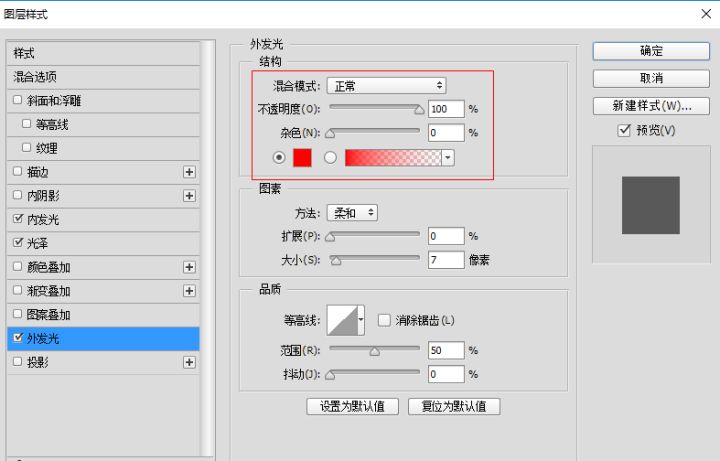Screen dimensions: 720x461
Task: Click the red-to-transparent gradient bar
Action: (393, 157)
